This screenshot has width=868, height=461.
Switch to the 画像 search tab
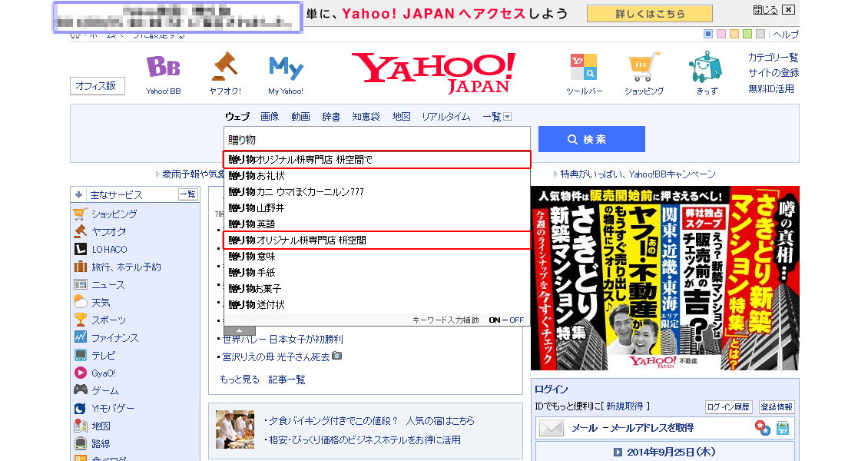pyautogui.click(x=270, y=117)
